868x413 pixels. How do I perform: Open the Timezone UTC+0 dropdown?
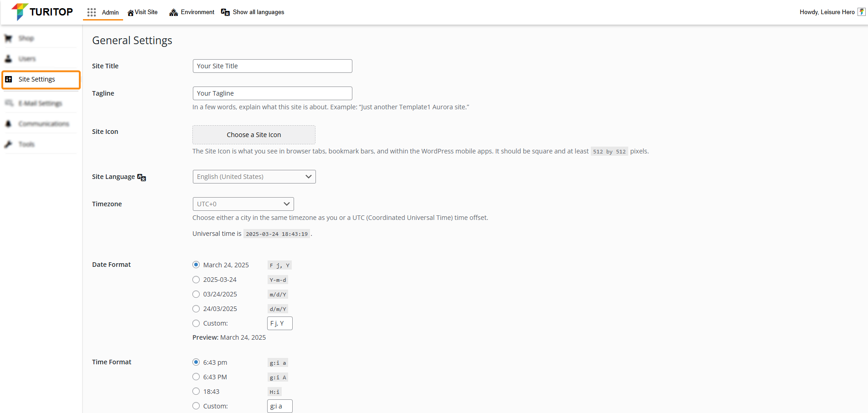coord(243,204)
